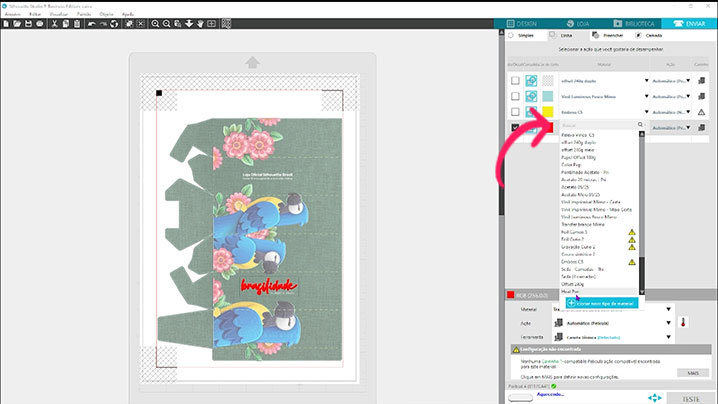The image size is (718, 404).
Task: Check the box for the yellow color row
Action: click(515, 112)
